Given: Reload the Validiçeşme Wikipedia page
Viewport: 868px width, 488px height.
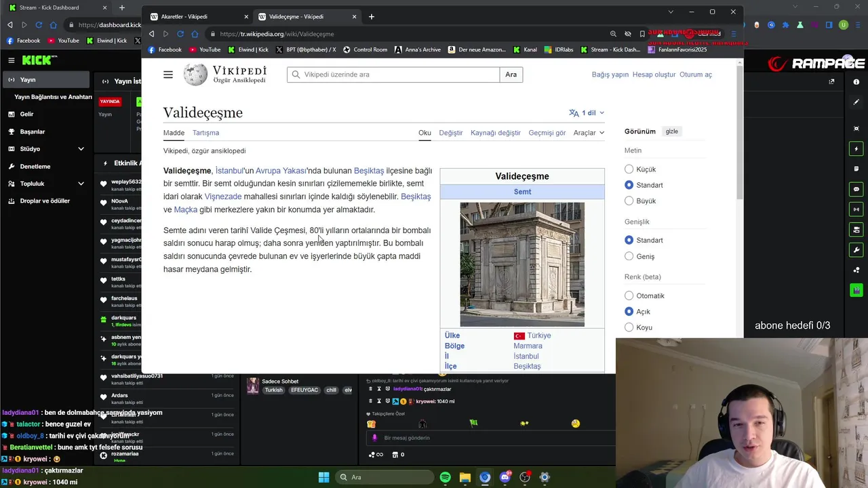Looking at the screenshot, I should click(180, 34).
